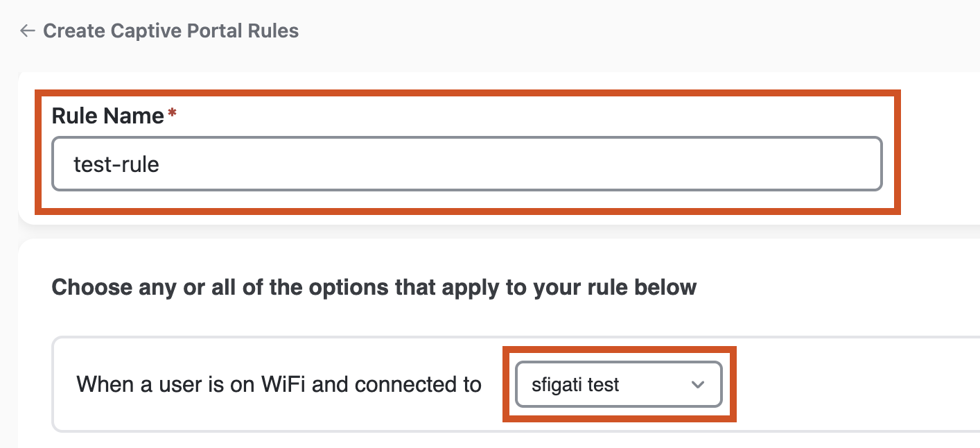Click the red required asterisk
Viewport: 980px width, 448px height.
(x=173, y=114)
